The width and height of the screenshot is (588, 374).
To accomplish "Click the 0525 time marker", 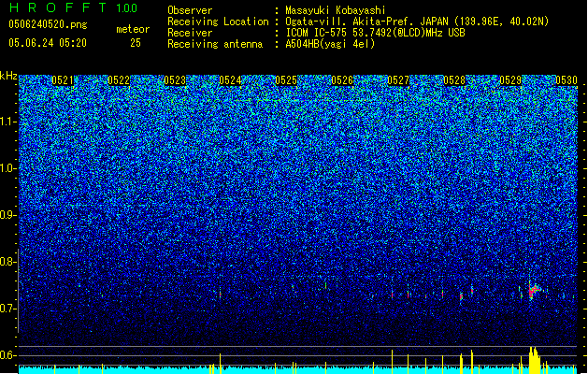I will point(286,80).
